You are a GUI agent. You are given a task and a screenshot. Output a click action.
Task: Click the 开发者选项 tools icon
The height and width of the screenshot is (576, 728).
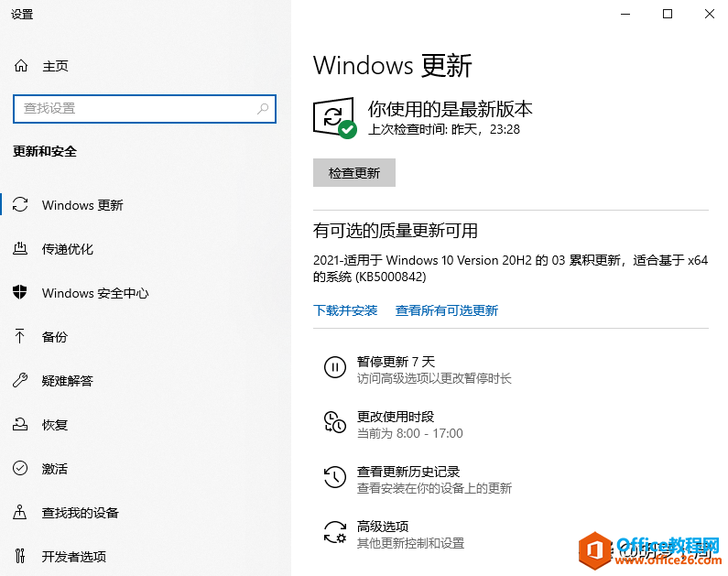(x=20, y=556)
